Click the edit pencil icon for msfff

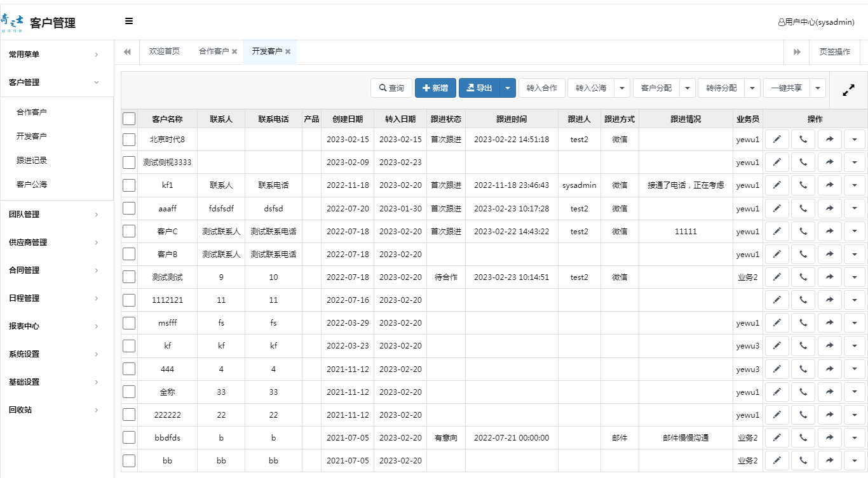click(x=776, y=322)
